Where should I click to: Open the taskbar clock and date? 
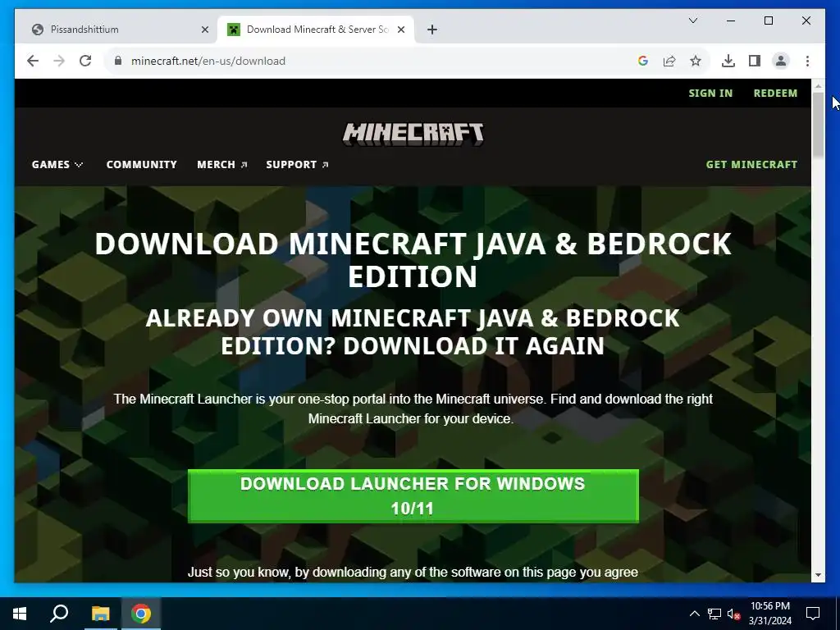(x=769, y=614)
